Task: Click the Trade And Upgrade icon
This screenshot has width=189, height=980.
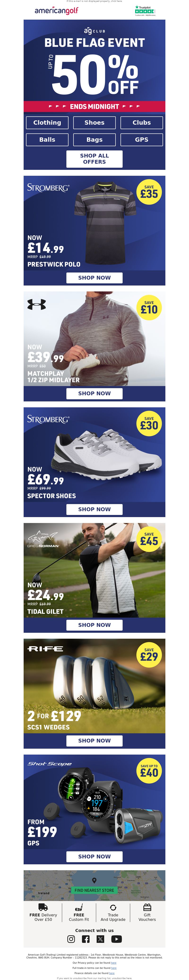Action: click(113, 907)
